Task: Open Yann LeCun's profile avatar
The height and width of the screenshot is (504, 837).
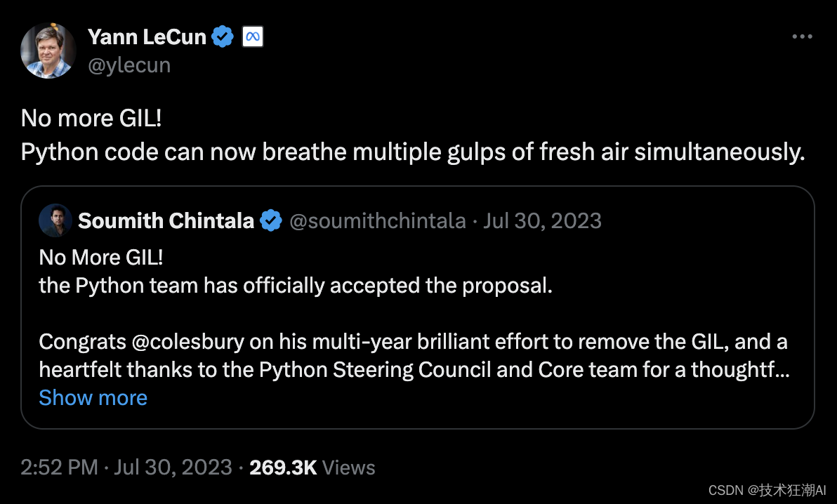Action: pyautogui.click(x=48, y=50)
